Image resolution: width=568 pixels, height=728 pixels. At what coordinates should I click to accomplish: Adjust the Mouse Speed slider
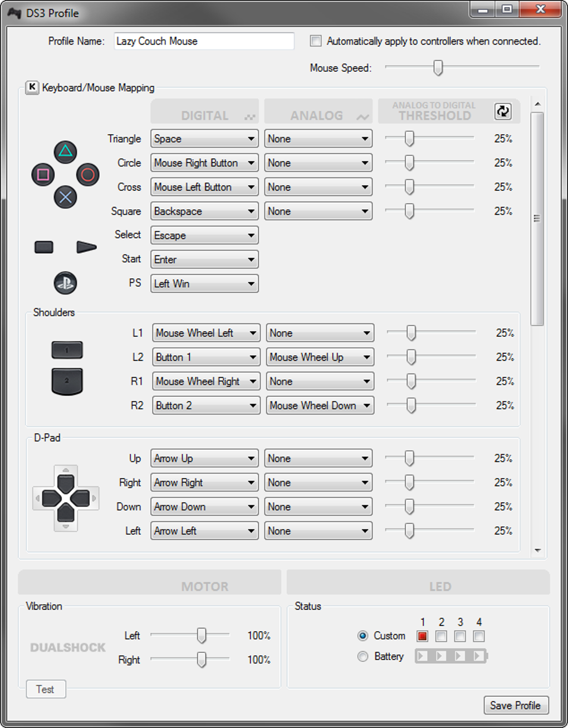tap(438, 67)
